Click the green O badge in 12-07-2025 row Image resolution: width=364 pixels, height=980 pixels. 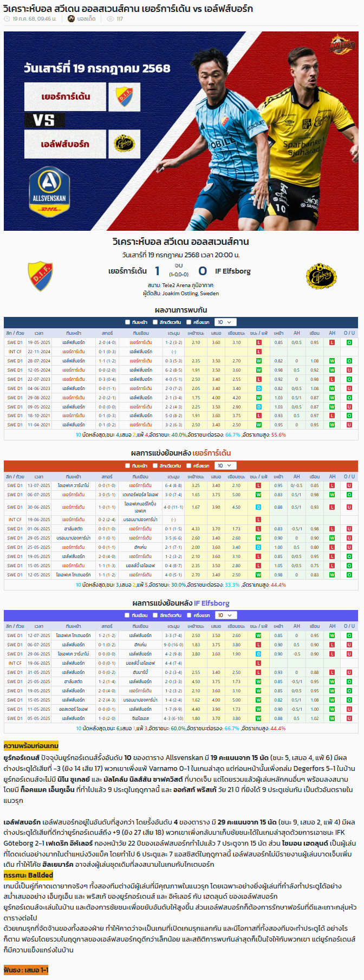[x=349, y=635]
